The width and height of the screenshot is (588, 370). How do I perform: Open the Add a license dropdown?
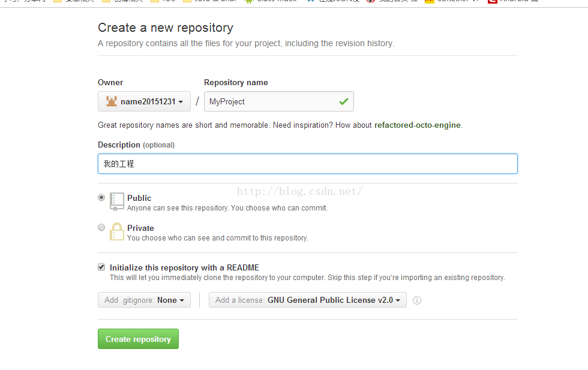pyautogui.click(x=307, y=300)
